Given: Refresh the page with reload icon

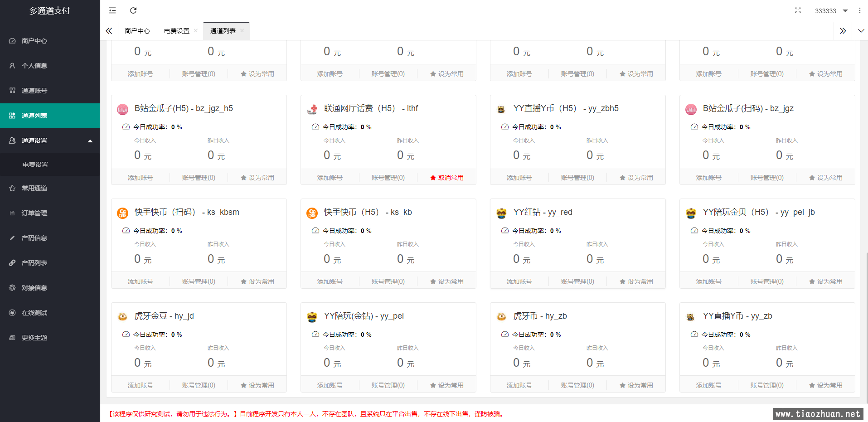Looking at the screenshot, I should [x=133, y=10].
